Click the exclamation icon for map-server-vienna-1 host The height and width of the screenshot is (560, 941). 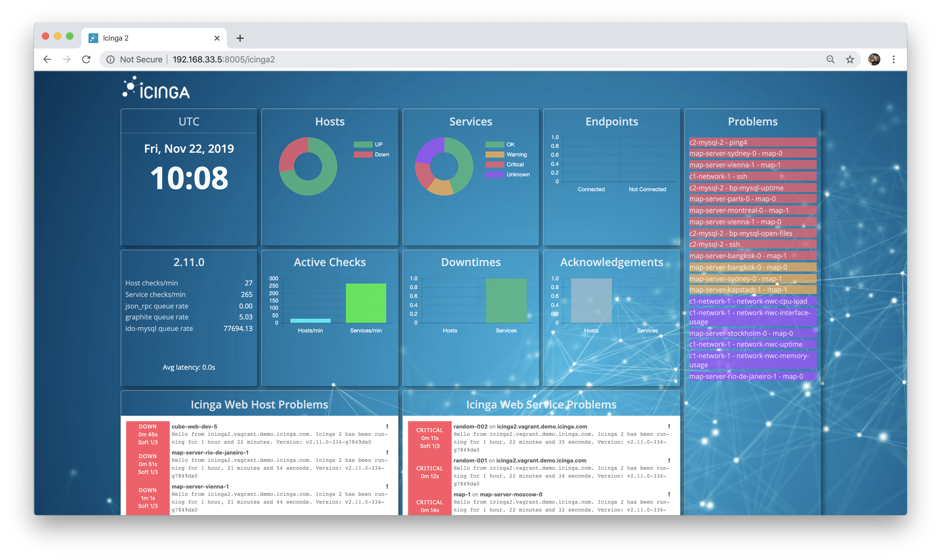tap(387, 486)
